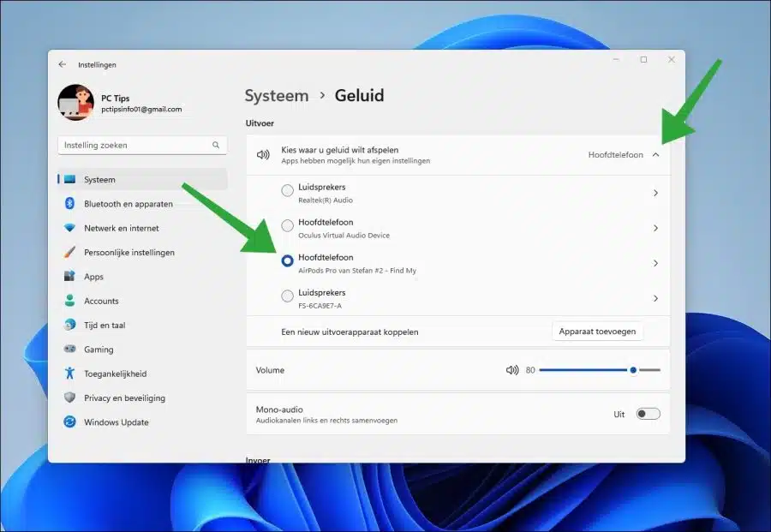This screenshot has width=771, height=532.
Task: Click 'Een nieuw uitvoerapparaat koppelen' text
Action: point(350,332)
